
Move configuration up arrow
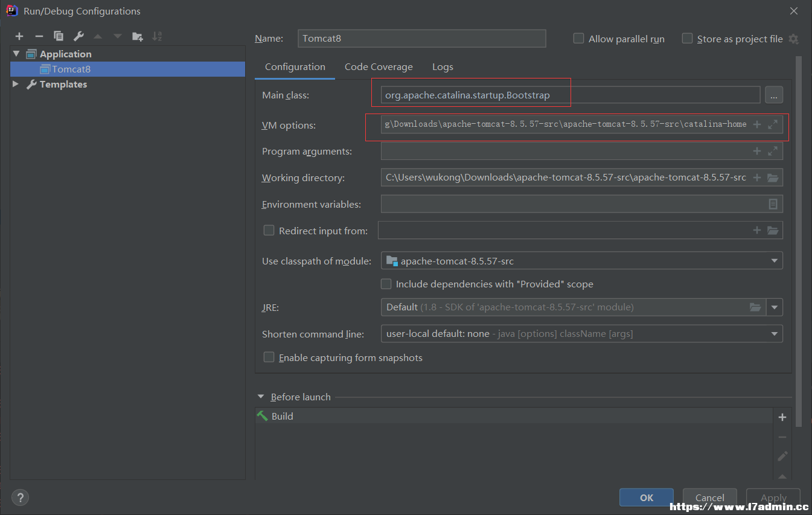98,36
